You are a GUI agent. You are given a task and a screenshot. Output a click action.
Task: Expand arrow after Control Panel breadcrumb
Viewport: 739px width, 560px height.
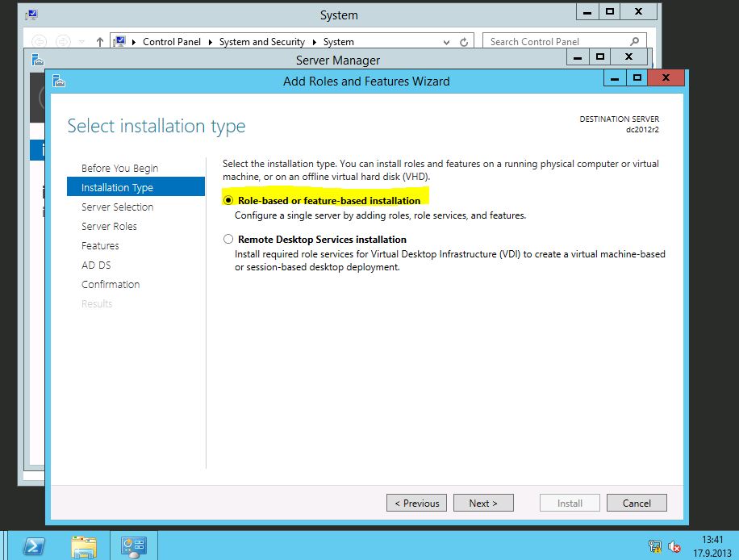tap(211, 42)
